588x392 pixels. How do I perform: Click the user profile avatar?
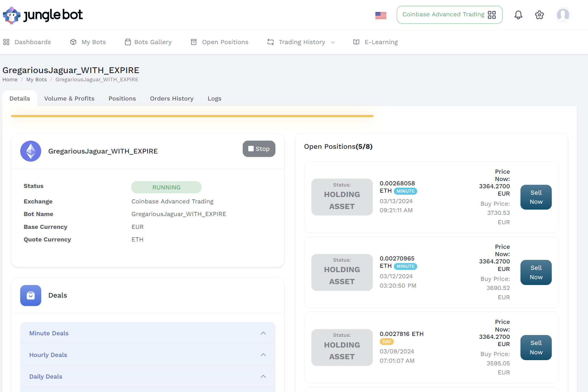563,15
